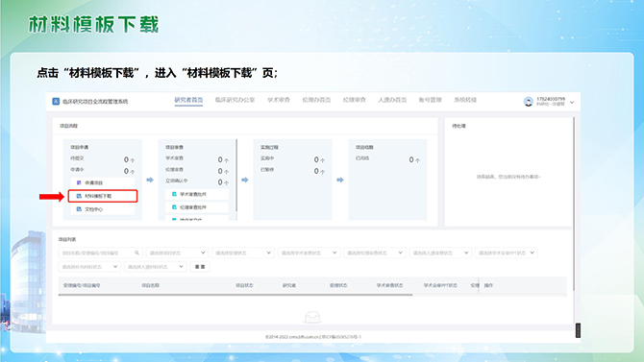
Task: Click the 申请项目 purple icon
Action: pos(79,182)
